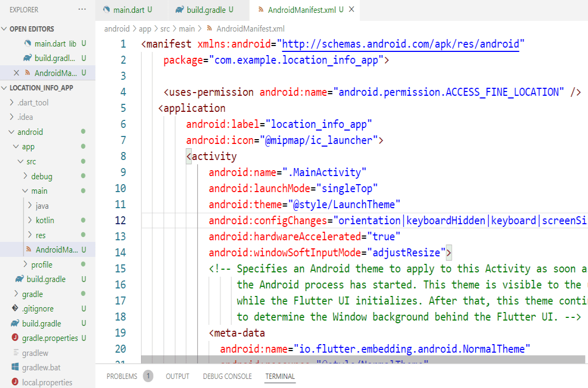Open gradlew.bat in the file tree
Viewport: 588px width, 388px height.
click(41, 367)
